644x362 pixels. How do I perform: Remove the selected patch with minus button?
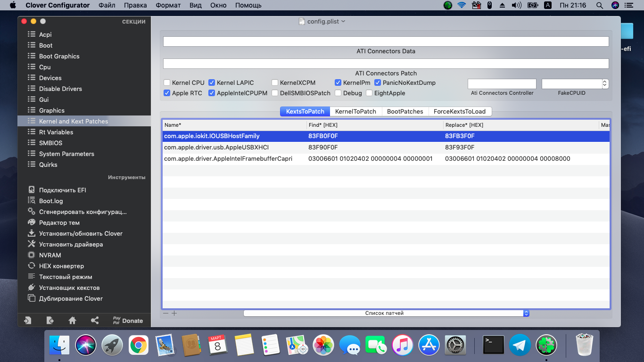165,313
